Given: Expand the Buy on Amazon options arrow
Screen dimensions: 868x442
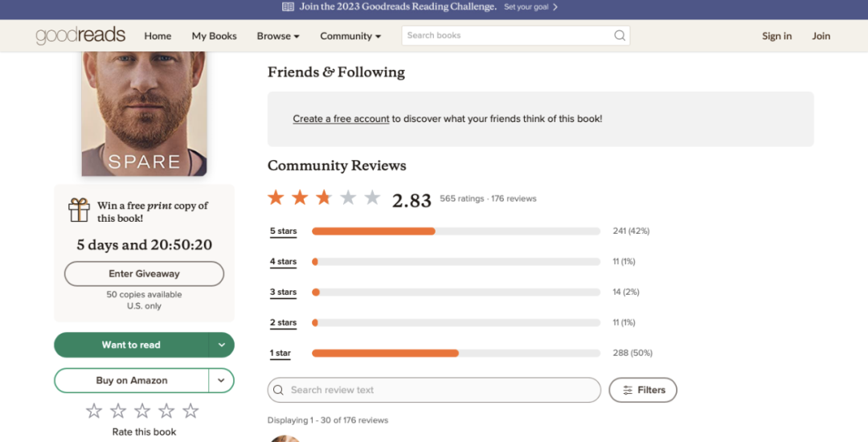Looking at the screenshot, I should point(222,381).
